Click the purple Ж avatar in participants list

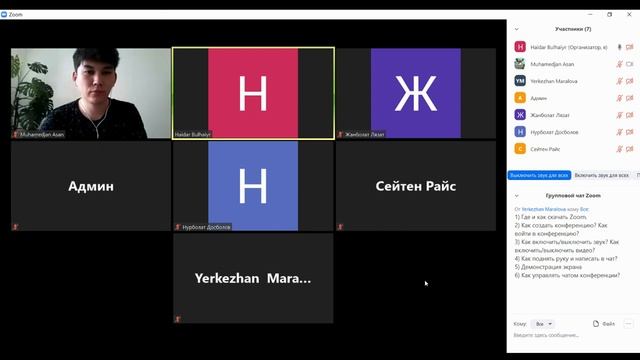coord(520,115)
